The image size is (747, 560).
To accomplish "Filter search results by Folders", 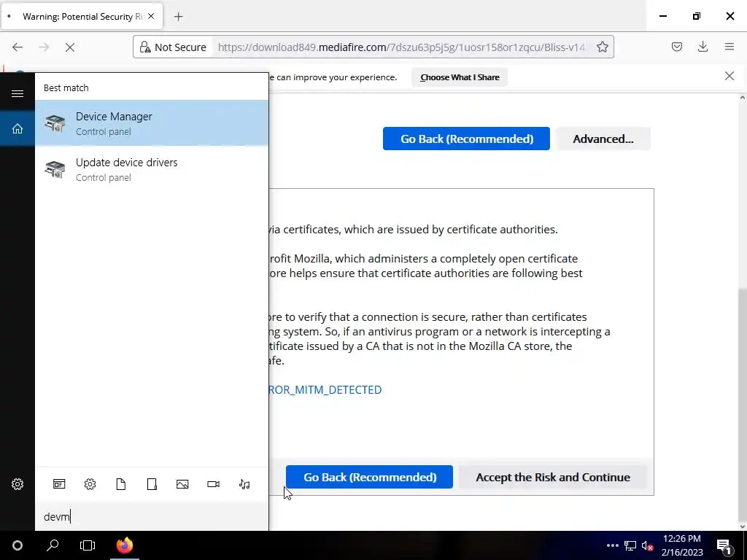I will 152,484.
